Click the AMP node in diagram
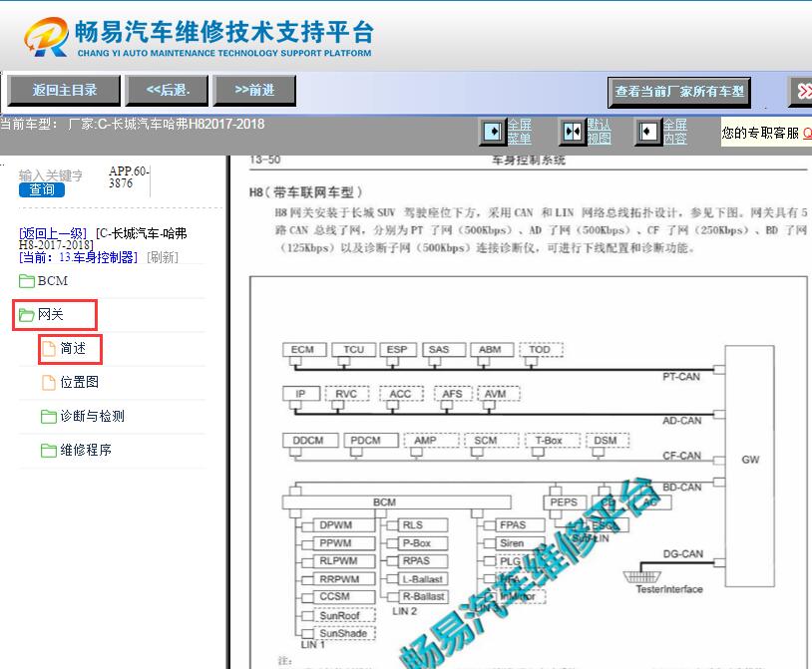This screenshot has width=812, height=669. pyautogui.click(x=431, y=441)
